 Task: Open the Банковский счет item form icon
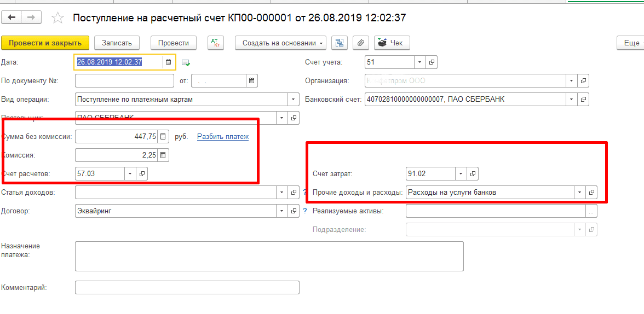[583, 100]
